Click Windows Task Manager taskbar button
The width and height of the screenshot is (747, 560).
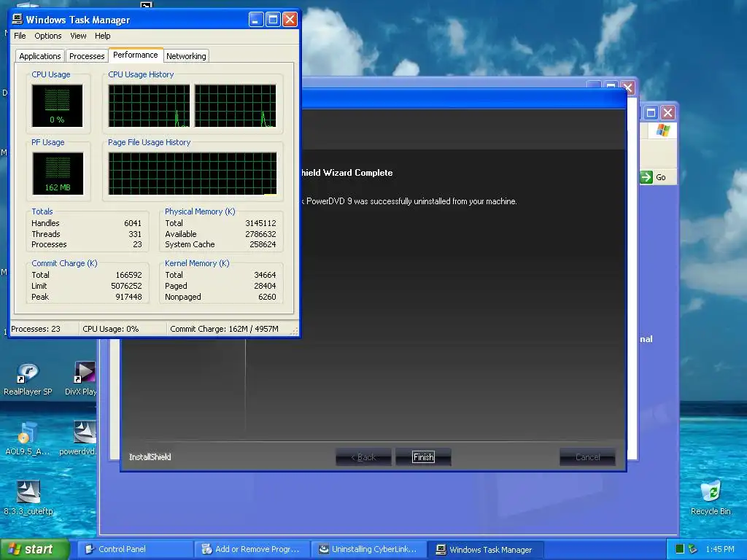(x=486, y=550)
